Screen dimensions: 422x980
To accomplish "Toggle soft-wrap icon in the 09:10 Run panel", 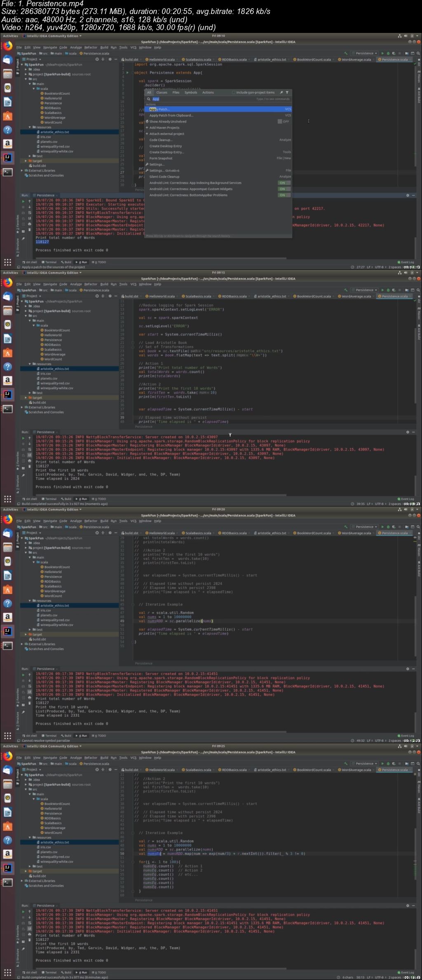I will (30, 213).
